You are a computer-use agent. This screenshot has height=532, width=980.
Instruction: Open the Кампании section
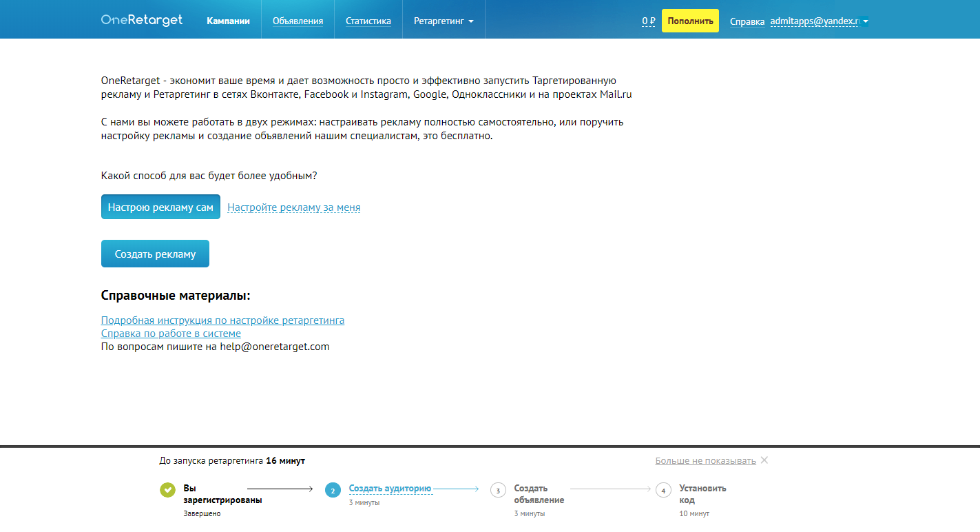228,20
